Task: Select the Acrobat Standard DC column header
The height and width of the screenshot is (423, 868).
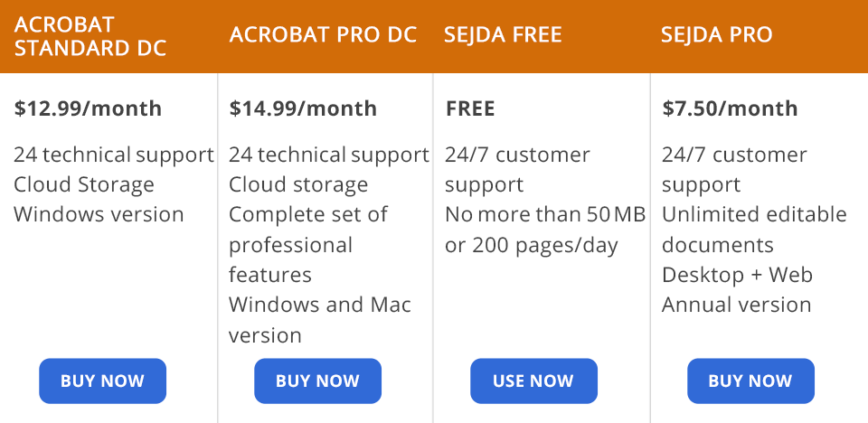Action: pos(90,36)
